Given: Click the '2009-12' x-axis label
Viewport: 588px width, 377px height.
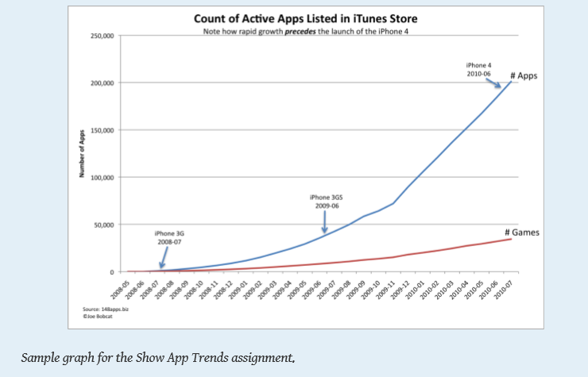Looking at the screenshot, I should pyautogui.click(x=400, y=290).
